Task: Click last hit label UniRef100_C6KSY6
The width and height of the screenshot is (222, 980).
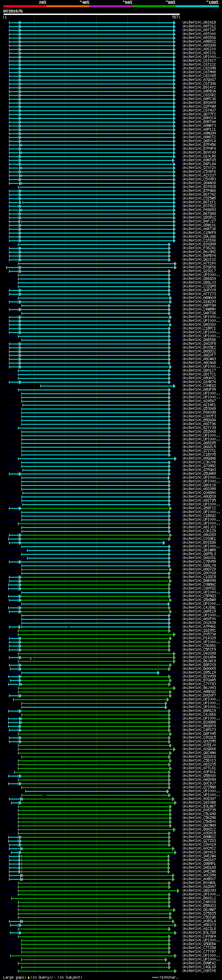Action: (199, 971)
